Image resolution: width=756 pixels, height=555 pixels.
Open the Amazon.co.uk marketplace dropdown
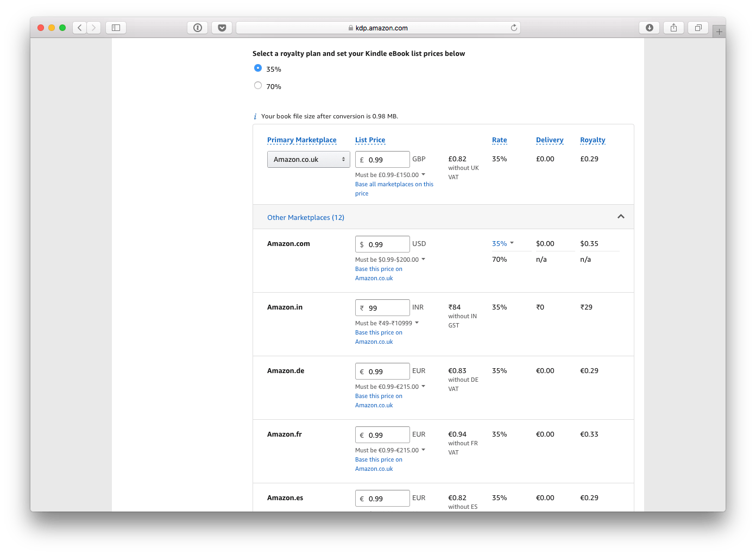pyautogui.click(x=308, y=160)
